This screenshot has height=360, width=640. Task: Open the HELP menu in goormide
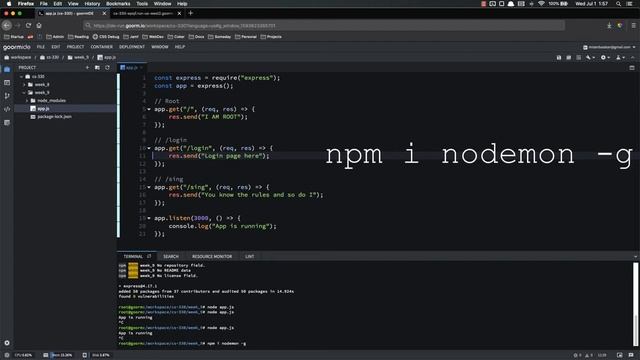point(180,47)
